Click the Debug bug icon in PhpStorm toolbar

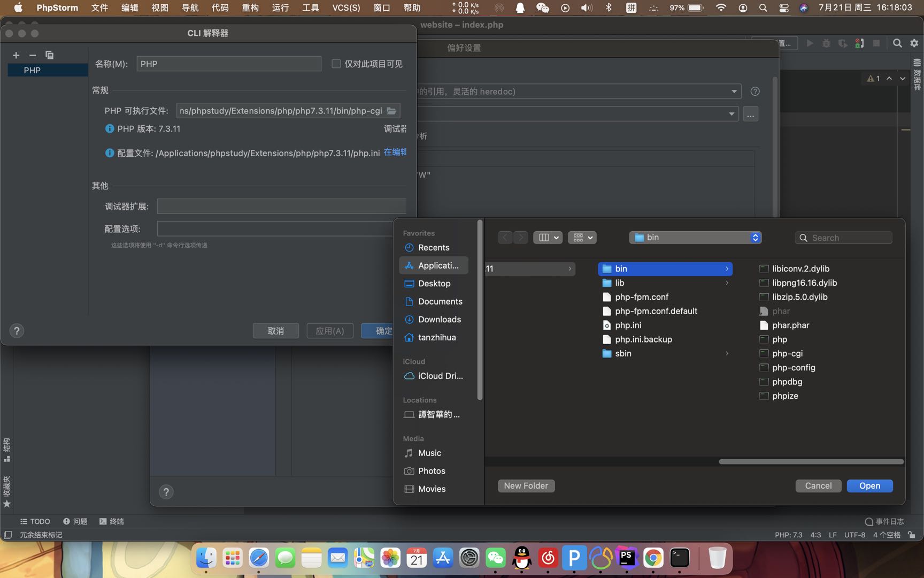[826, 43]
